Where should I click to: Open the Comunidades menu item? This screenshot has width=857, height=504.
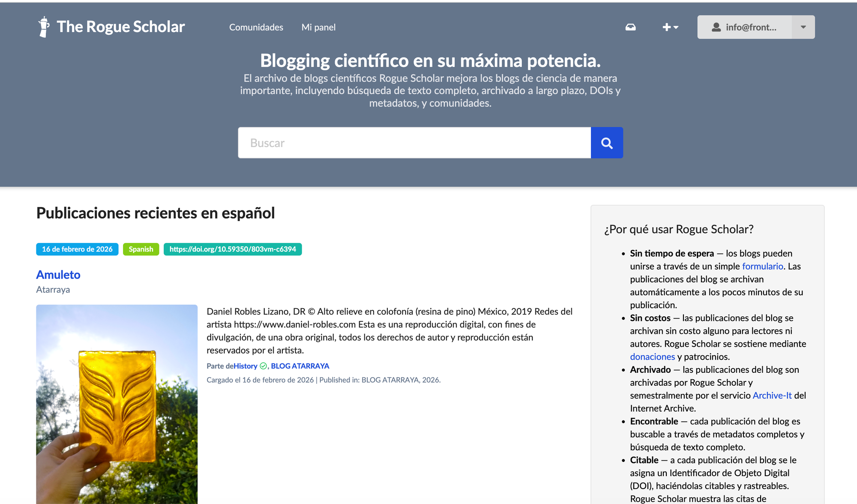(x=256, y=27)
